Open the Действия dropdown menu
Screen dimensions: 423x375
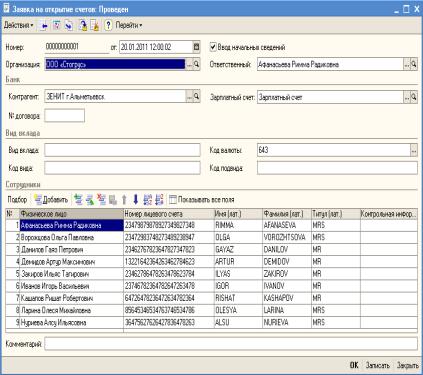(19, 25)
